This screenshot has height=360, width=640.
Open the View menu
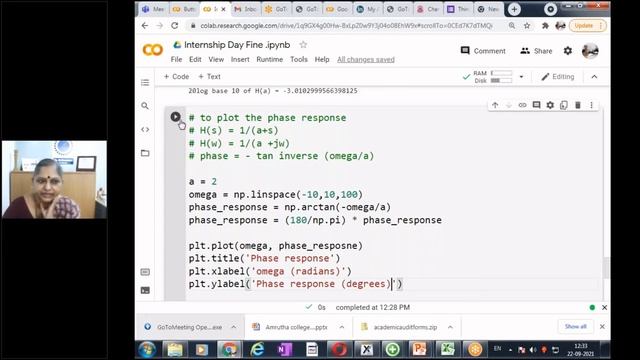pos(216,60)
